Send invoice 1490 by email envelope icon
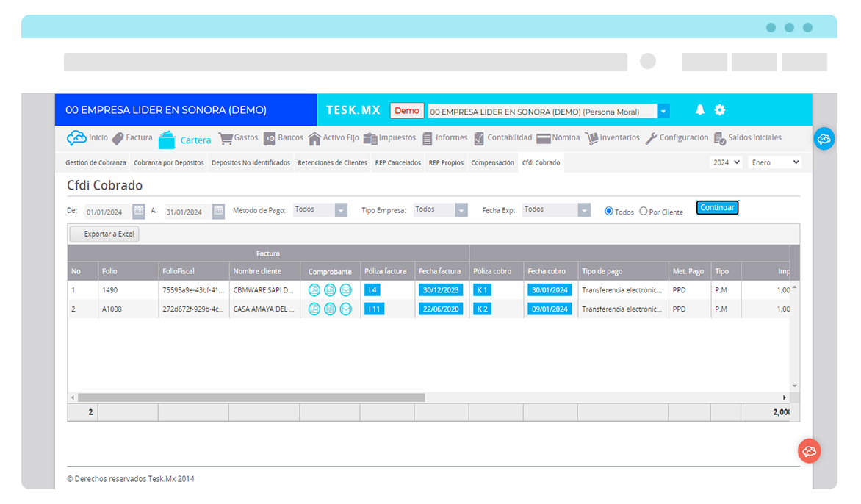Image resolution: width=861 pixels, height=504 pixels. (345, 289)
